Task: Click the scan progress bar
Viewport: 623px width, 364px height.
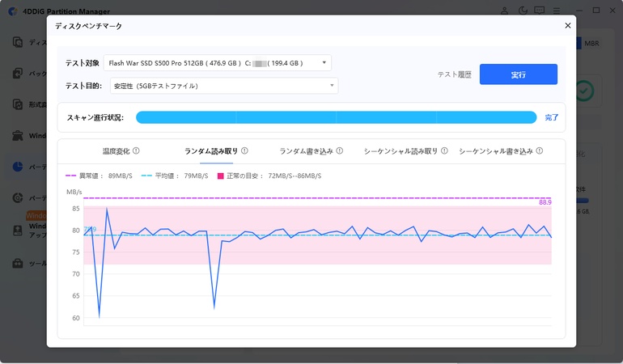Action: tap(336, 117)
